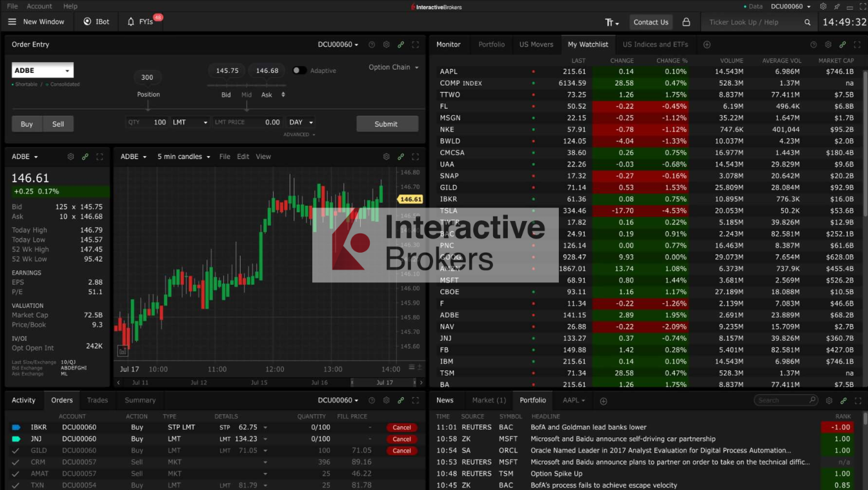Viewport: 868px width, 490px height.
Task: Open the Trades tab in Activity panel
Action: pyautogui.click(x=97, y=400)
